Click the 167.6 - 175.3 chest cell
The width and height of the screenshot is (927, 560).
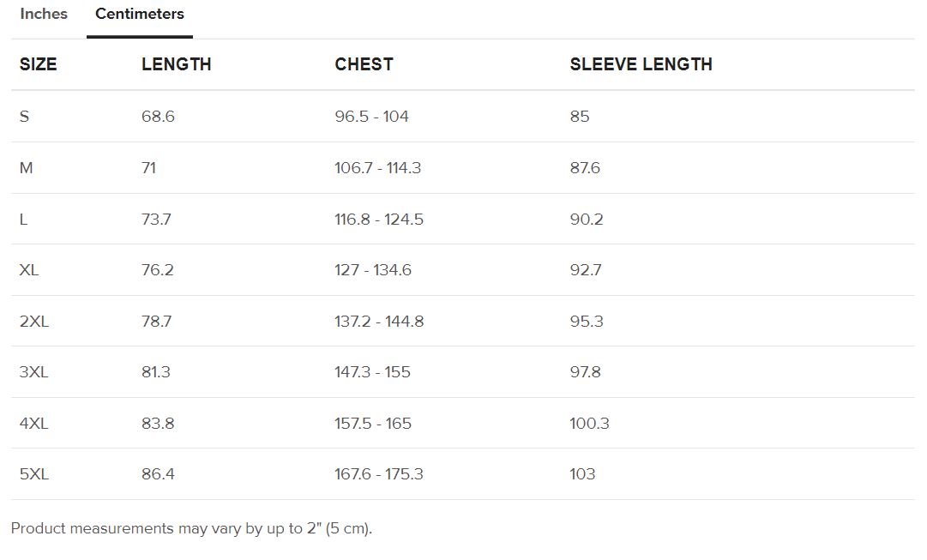click(379, 474)
